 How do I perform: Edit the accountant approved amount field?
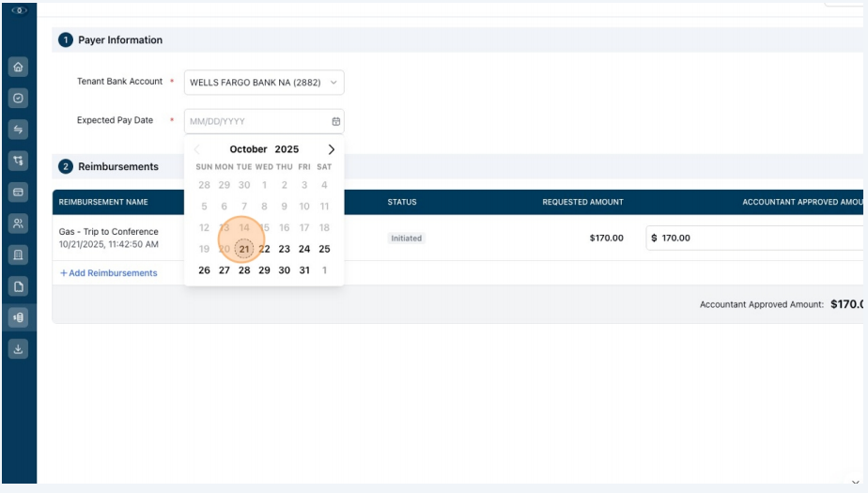[x=754, y=238]
